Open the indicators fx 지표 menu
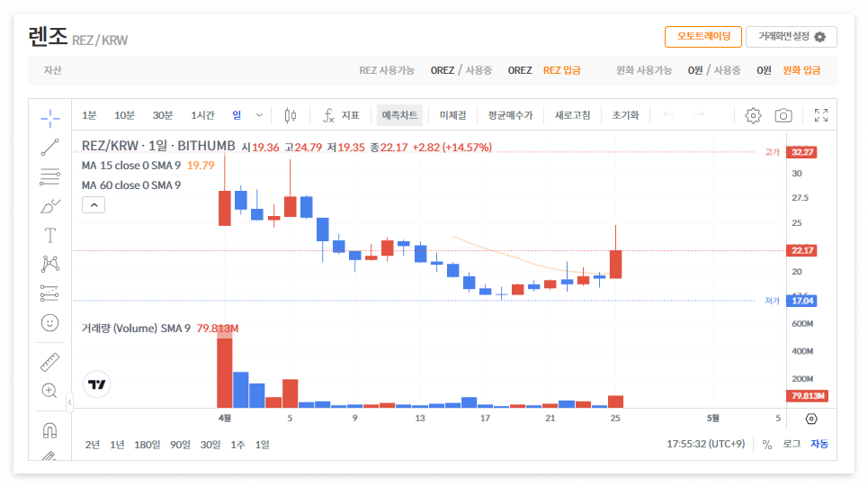The width and height of the screenshot is (868, 487). click(x=341, y=115)
